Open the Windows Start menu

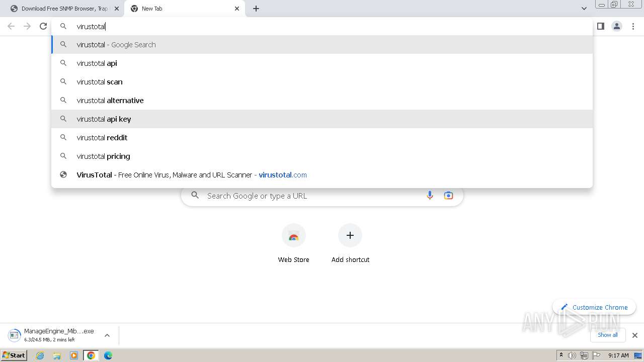pyautogui.click(x=14, y=355)
